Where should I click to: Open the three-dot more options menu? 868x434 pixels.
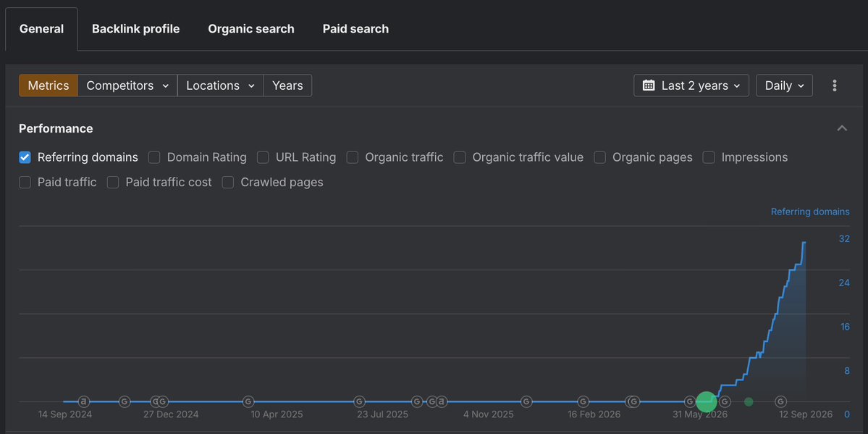(x=834, y=85)
